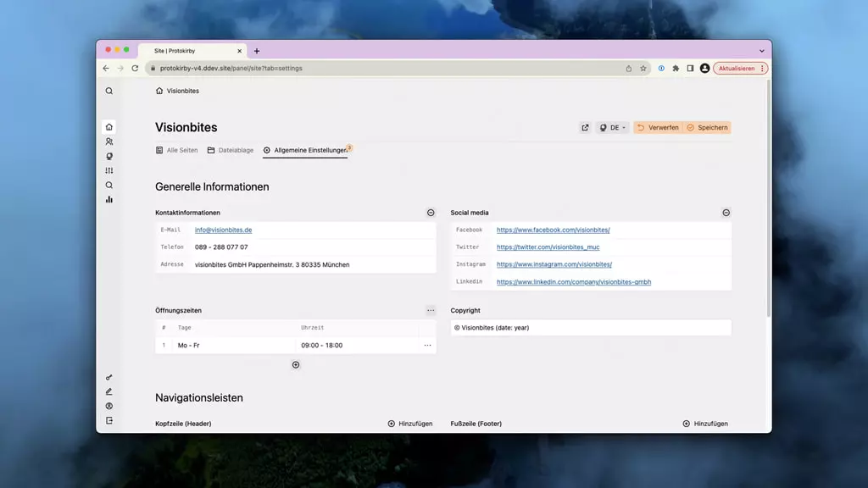Image resolution: width=868 pixels, height=488 pixels.
Task: Open the Facebook URL link
Action: [x=553, y=230]
